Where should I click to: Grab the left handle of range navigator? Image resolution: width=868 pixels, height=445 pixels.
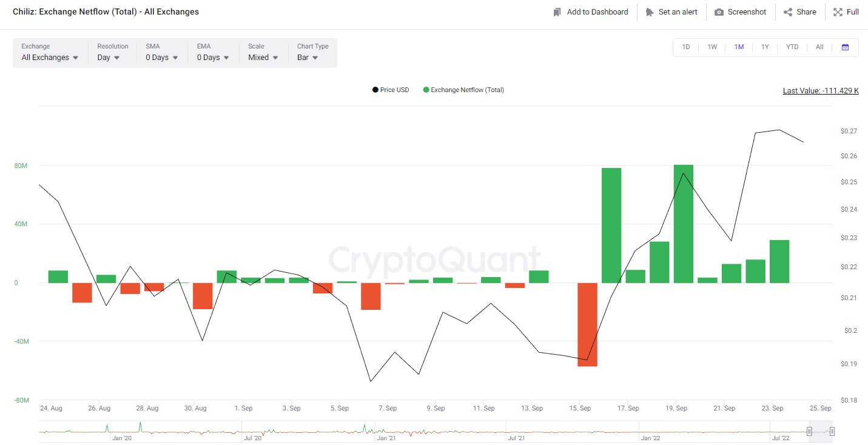[x=809, y=431]
